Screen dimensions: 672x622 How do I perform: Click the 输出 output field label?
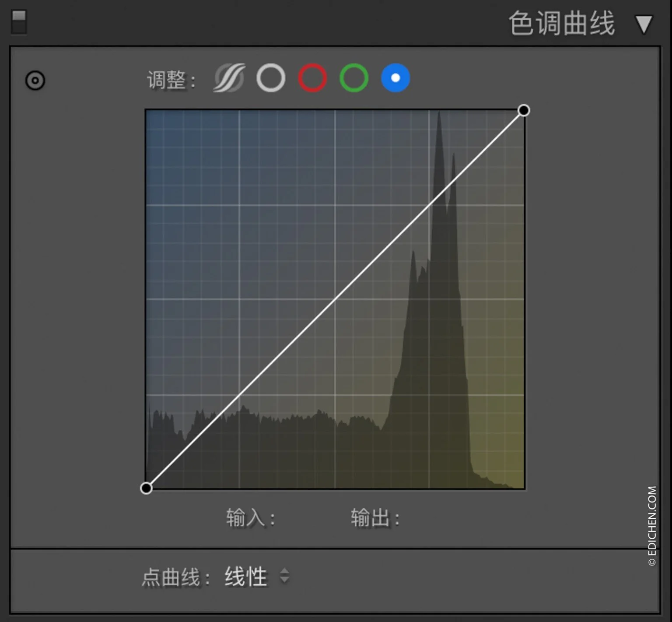click(374, 518)
